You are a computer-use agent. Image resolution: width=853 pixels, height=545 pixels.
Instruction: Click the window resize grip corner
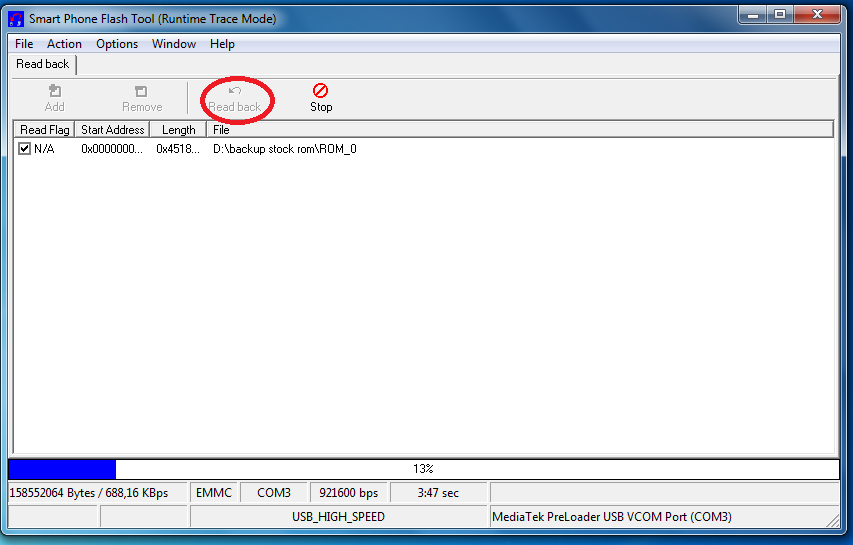833,521
